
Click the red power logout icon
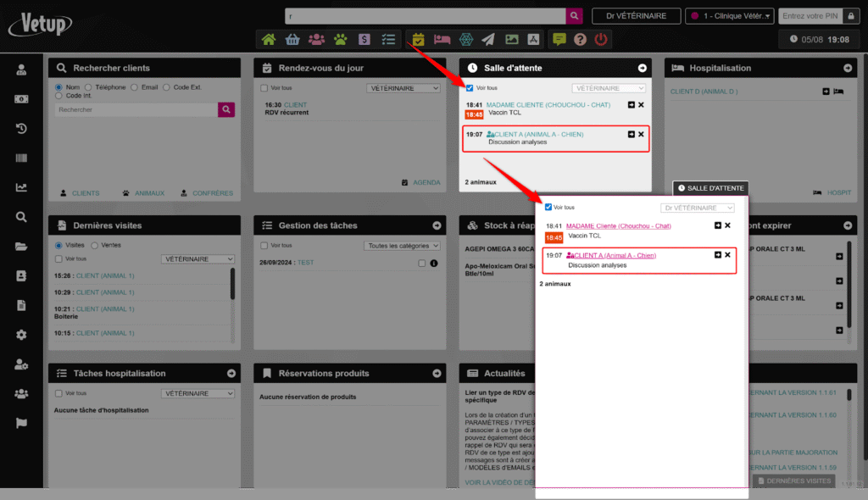(x=601, y=39)
